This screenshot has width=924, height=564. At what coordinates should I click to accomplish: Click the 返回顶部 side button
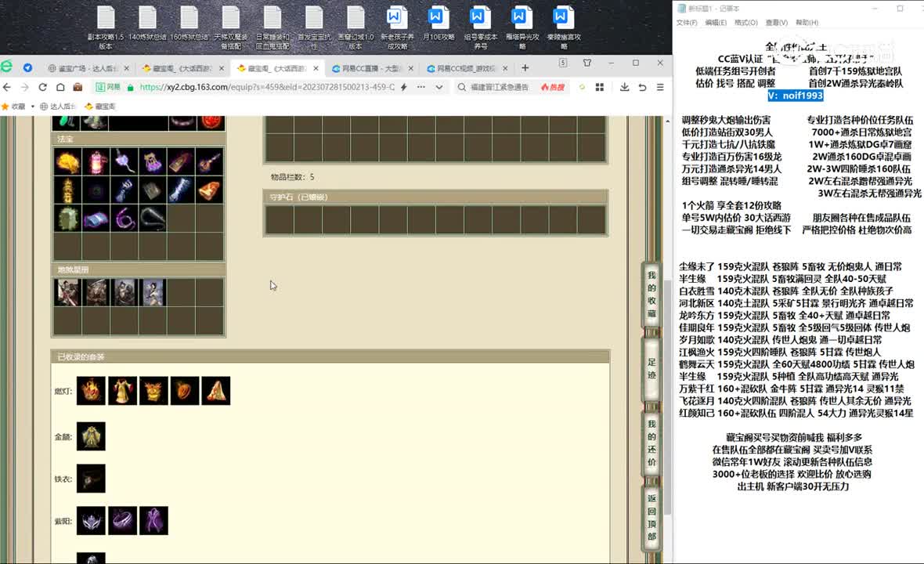pos(651,517)
